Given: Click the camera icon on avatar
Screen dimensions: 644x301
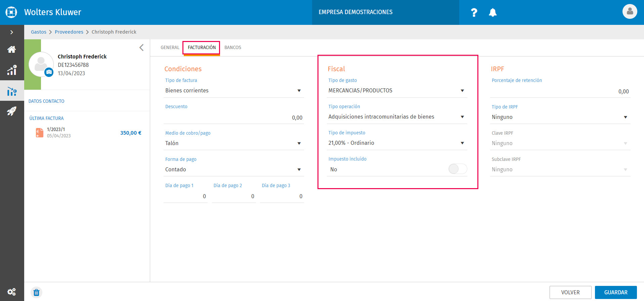Looking at the screenshot, I should 49,72.
